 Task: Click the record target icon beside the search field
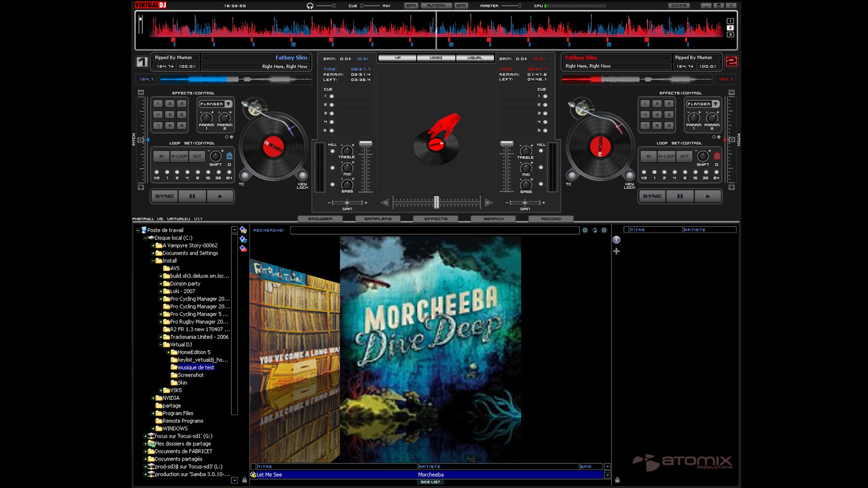point(585,230)
